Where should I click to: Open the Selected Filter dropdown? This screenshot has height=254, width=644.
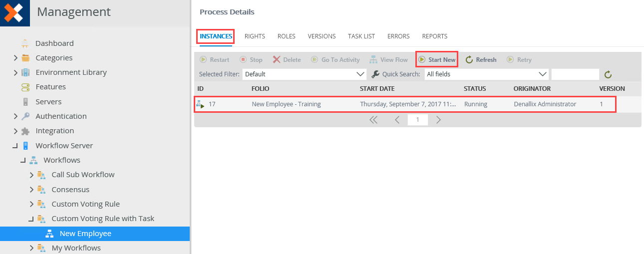point(305,74)
